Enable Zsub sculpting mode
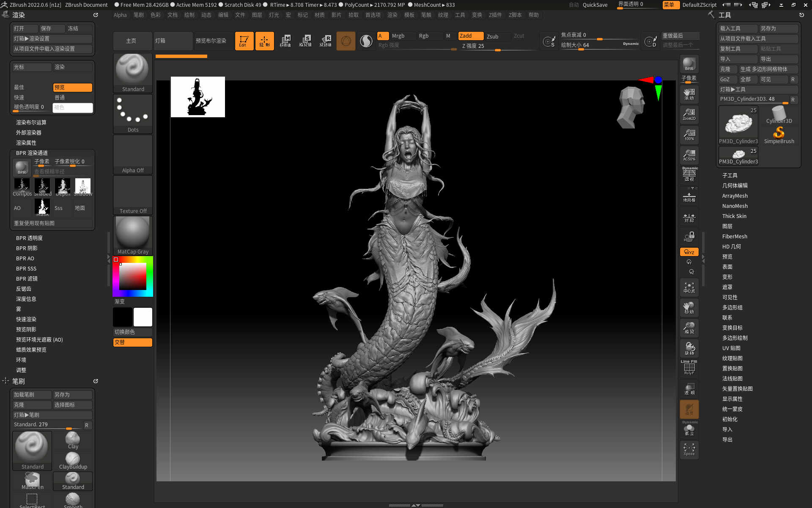The height and width of the screenshot is (508, 812). [x=493, y=36]
